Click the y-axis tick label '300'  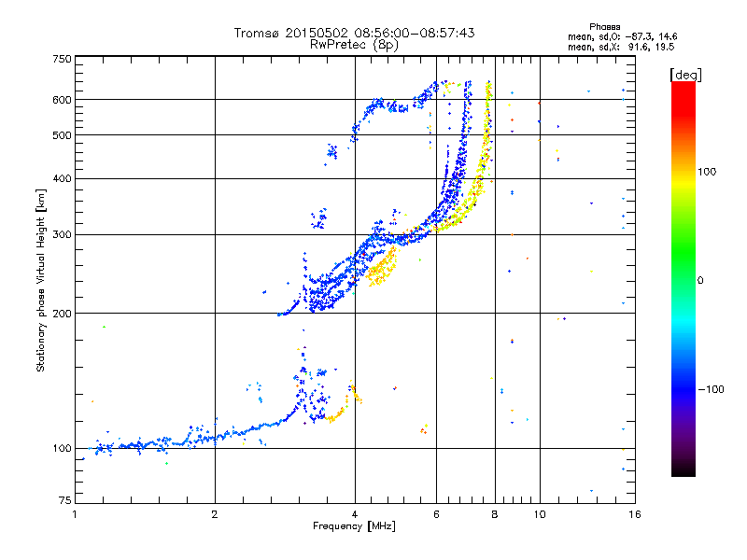click(62, 235)
